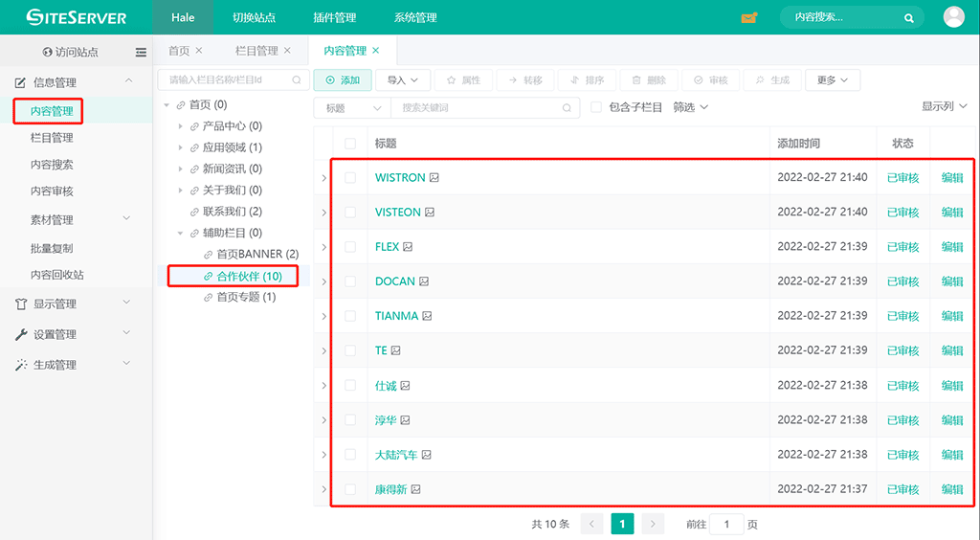Click the 转移 transfer toolbar button
This screenshot has height=540, width=980.
[x=525, y=80]
